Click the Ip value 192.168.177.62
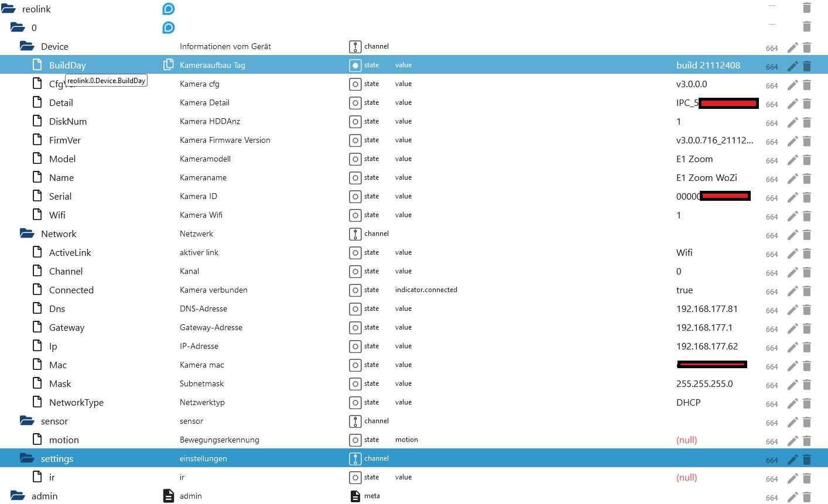This screenshot has height=504, width=828. pyautogui.click(x=707, y=346)
